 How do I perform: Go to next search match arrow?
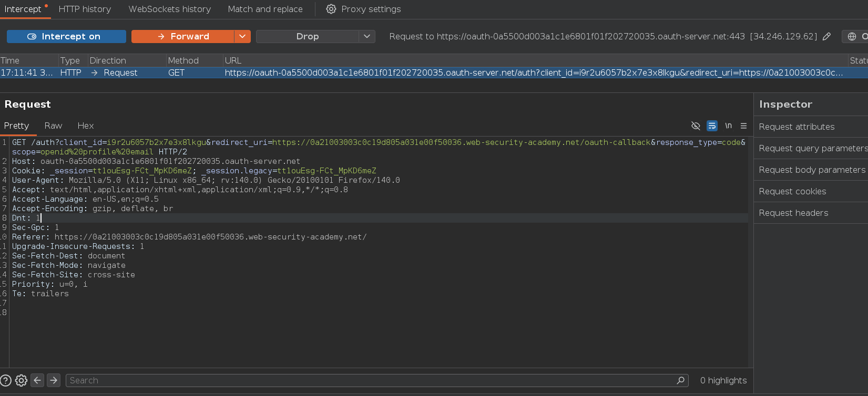(x=54, y=380)
